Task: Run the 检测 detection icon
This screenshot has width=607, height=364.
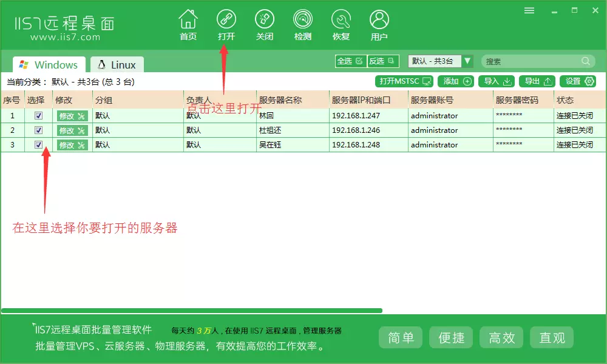Action: click(303, 25)
